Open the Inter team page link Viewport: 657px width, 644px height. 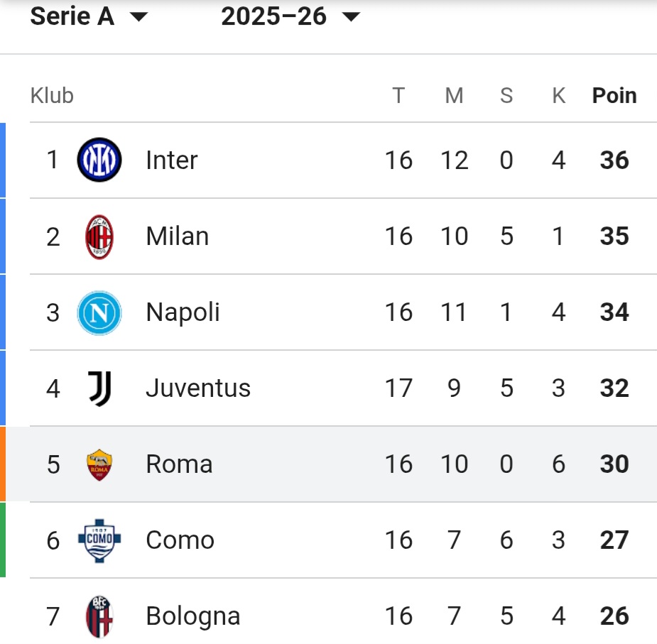[170, 160]
